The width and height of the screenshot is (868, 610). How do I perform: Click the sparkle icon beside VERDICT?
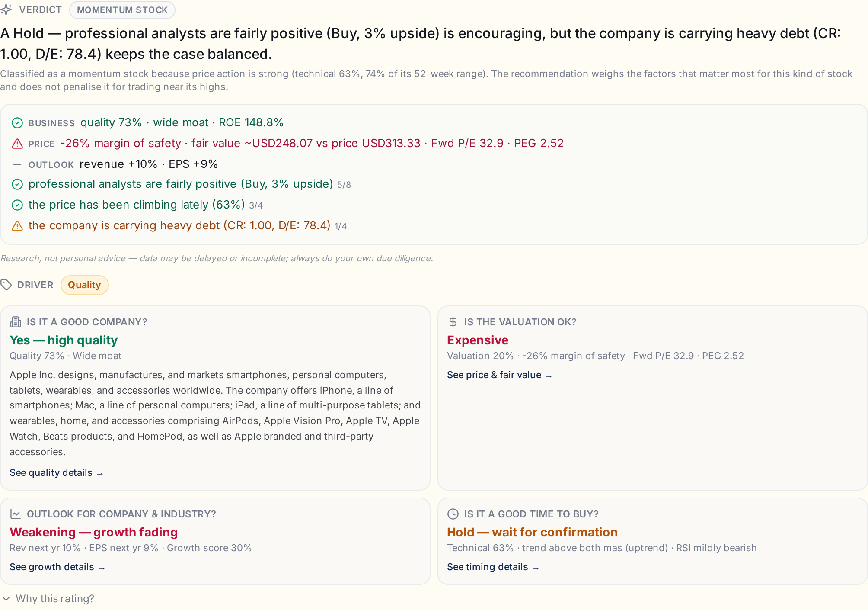[x=6, y=10]
